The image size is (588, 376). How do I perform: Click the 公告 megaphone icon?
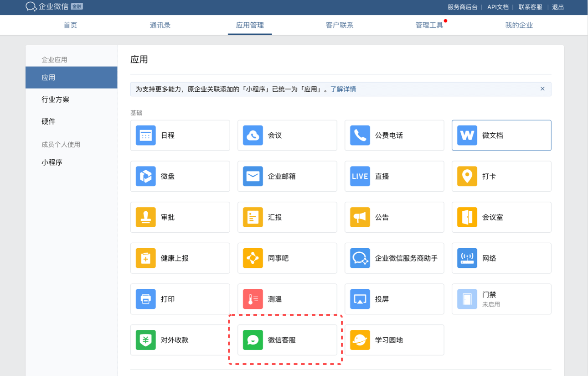[360, 217]
